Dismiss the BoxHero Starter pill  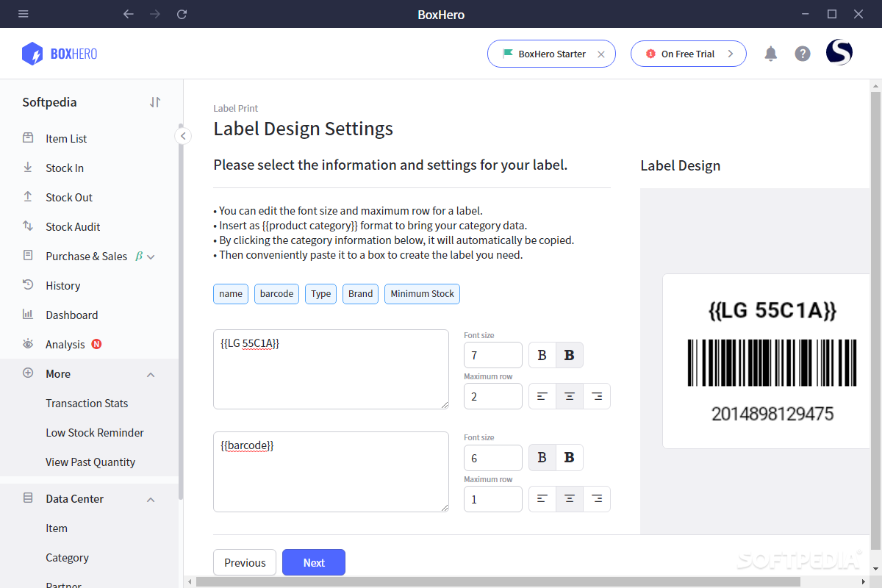(x=601, y=54)
